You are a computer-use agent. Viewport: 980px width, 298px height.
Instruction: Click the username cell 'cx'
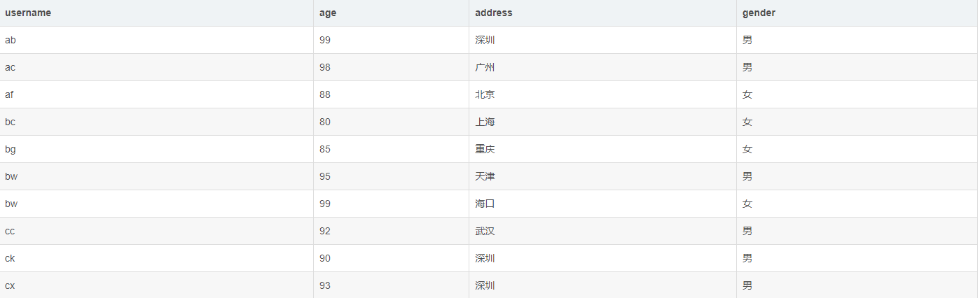[x=10, y=285]
